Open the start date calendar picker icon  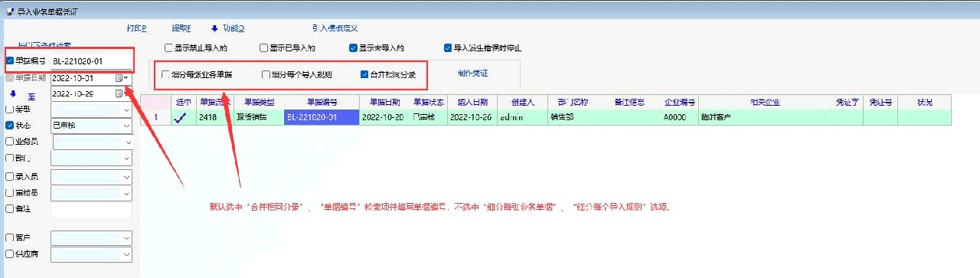click(x=119, y=78)
